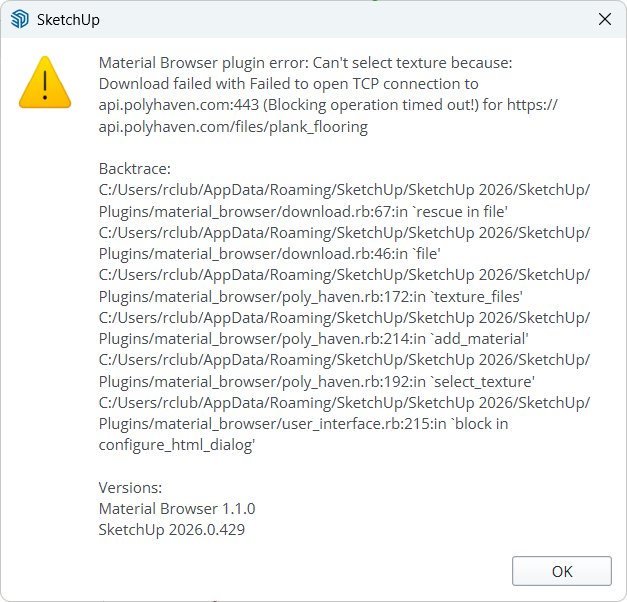Image resolution: width=627 pixels, height=602 pixels.
Task: Click the download.rb:46 backtrace line
Action: (x=270, y=254)
